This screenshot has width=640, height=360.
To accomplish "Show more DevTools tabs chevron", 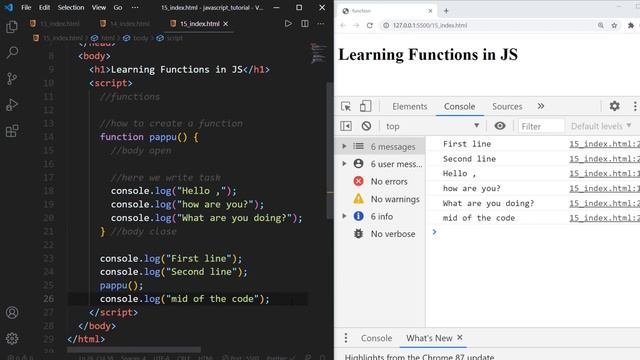I will [541, 106].
